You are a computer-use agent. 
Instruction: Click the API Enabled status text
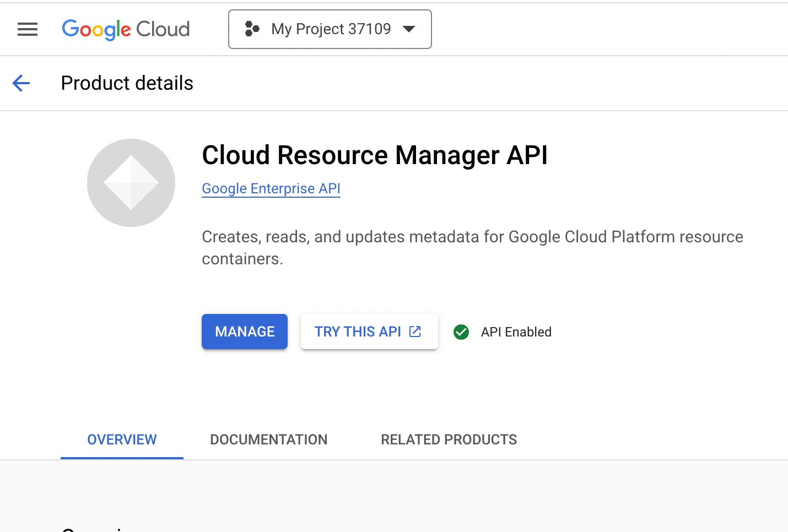click(516, 332)
